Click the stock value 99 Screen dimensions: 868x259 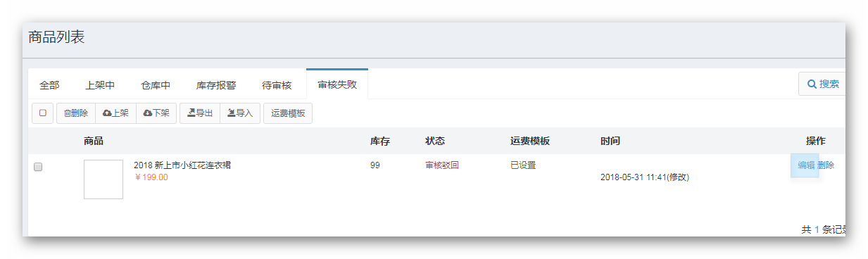tap(375, 165)
